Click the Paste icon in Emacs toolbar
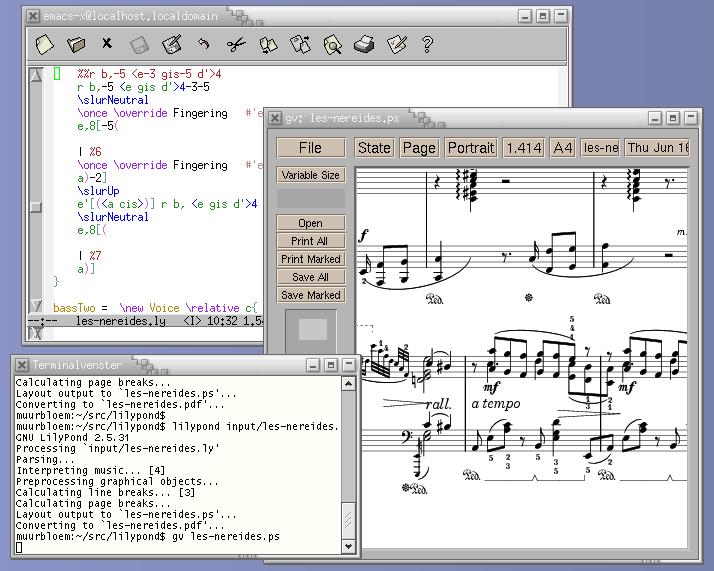The image size is (714, 571). (301, 44)
